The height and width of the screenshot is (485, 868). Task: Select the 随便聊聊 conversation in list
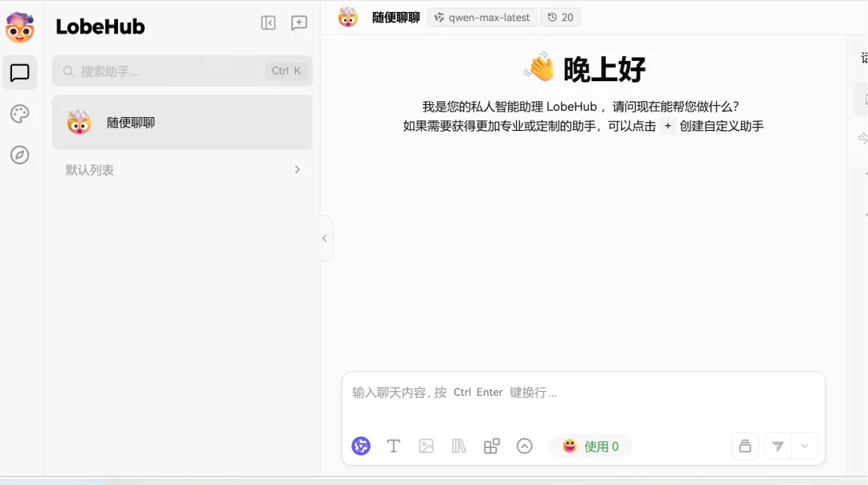click(x=182, y=122)
